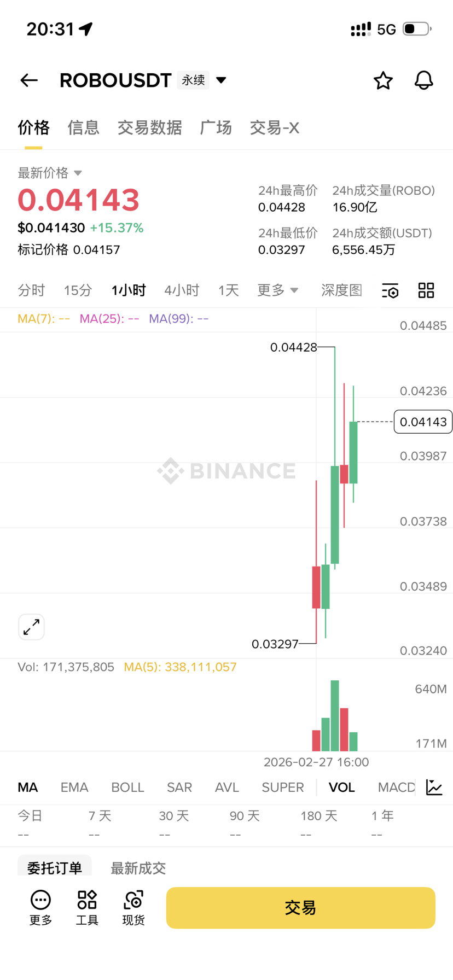Open the grid layout icon
Image resolution: width=453 pixels, height=980 pixels.
pos(426,290)
